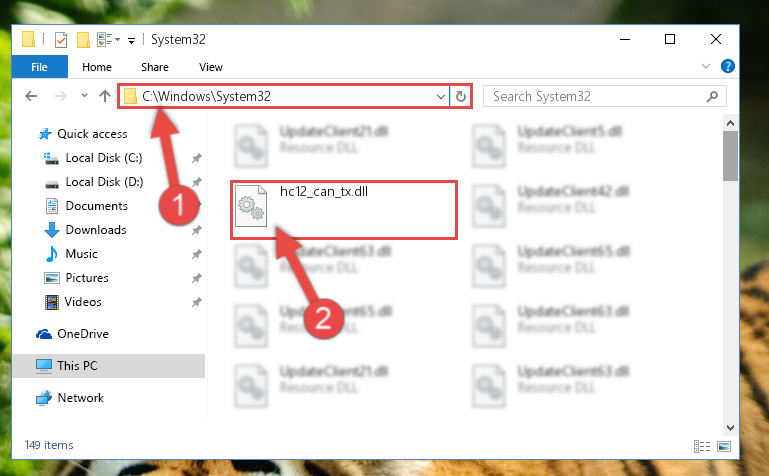Switch to details view layout icon
This screenshot has width=769, height=476.
click(702, 446)
